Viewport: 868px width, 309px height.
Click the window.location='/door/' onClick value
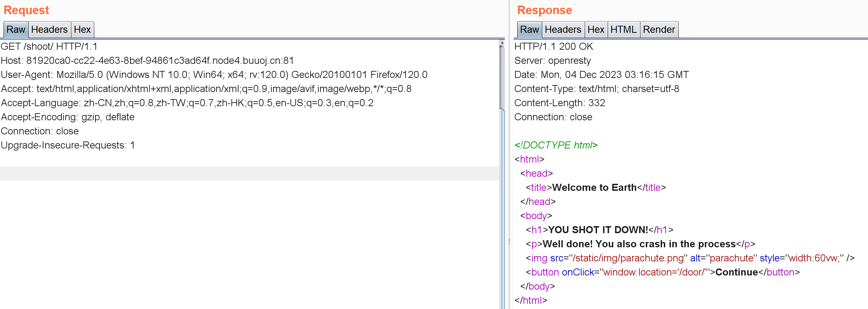(x=654, y=272)
